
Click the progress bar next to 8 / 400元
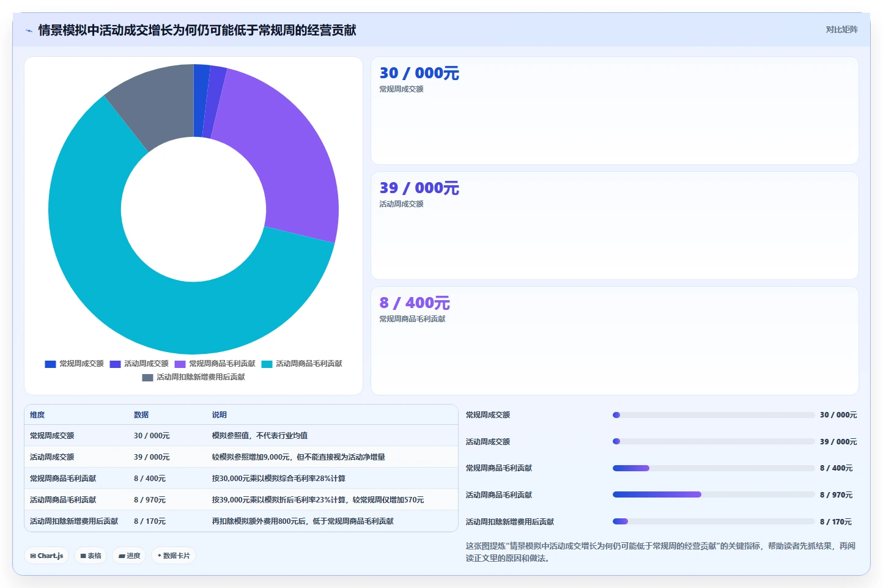tap(714, 468)
